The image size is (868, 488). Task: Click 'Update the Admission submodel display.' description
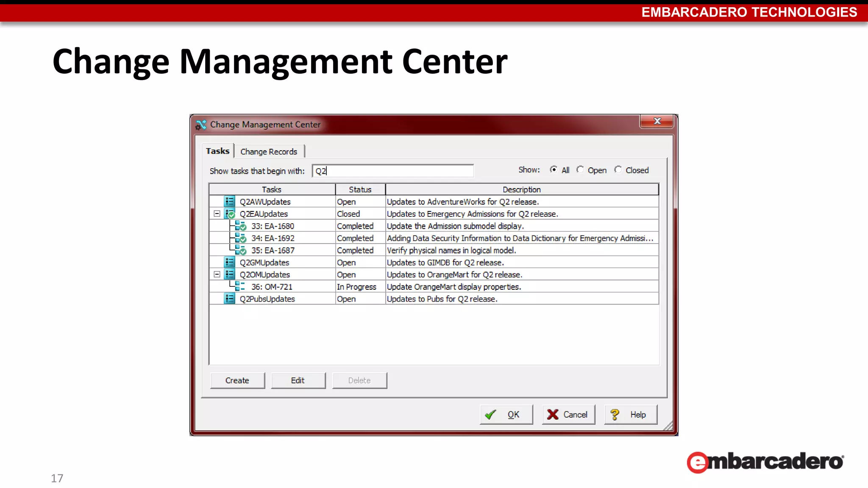coord(455,226)
